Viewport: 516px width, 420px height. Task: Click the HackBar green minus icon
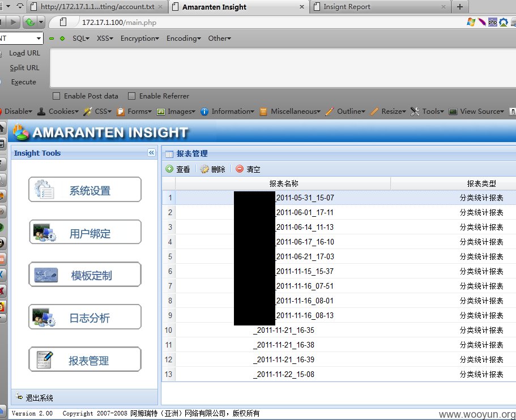coord(52,38)
